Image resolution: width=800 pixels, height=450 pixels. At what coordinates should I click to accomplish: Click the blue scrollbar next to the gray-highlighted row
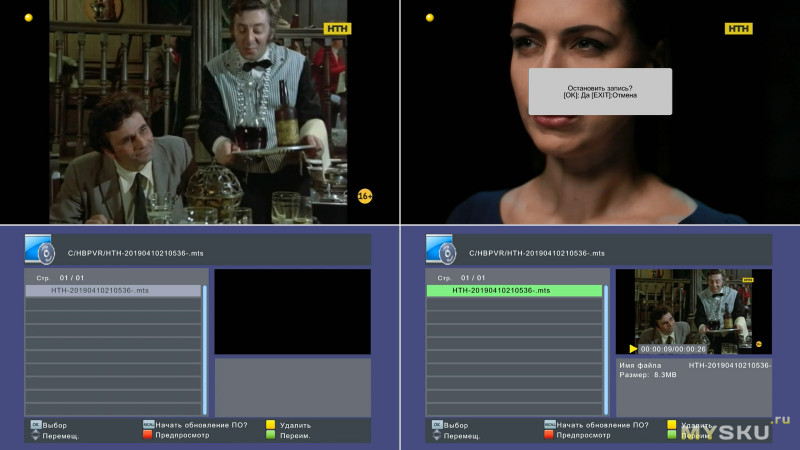(205, 350)
